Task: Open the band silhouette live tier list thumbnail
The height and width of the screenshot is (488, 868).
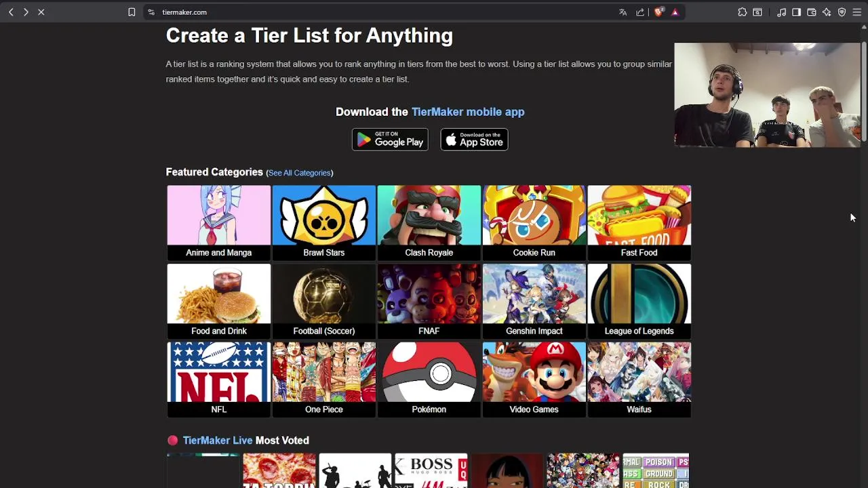Action: click(355, 470)
